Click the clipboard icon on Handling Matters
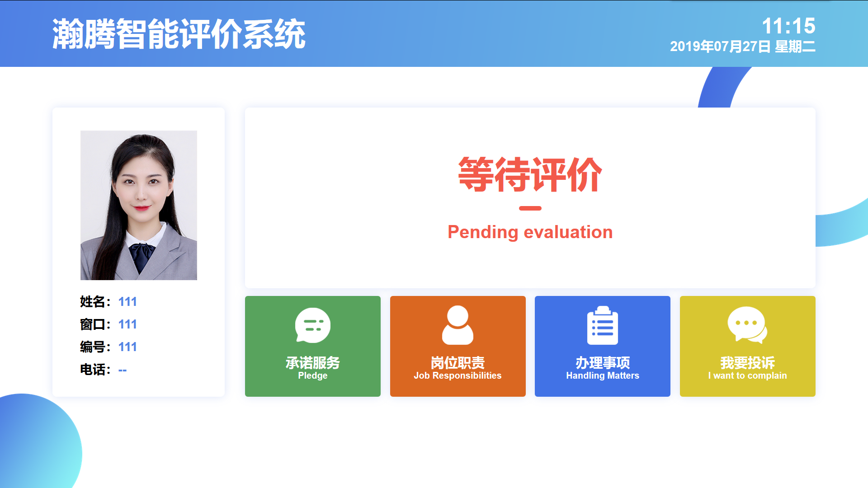 603,325
